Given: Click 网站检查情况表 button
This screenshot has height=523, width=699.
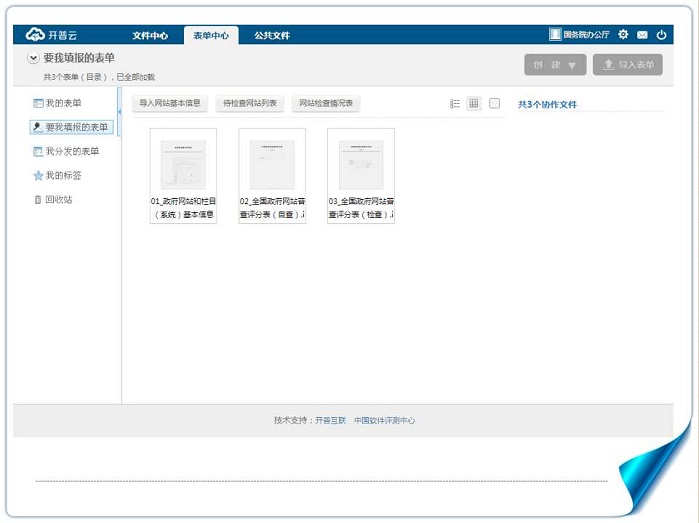Looking at the screenshot, I should 327,103.
